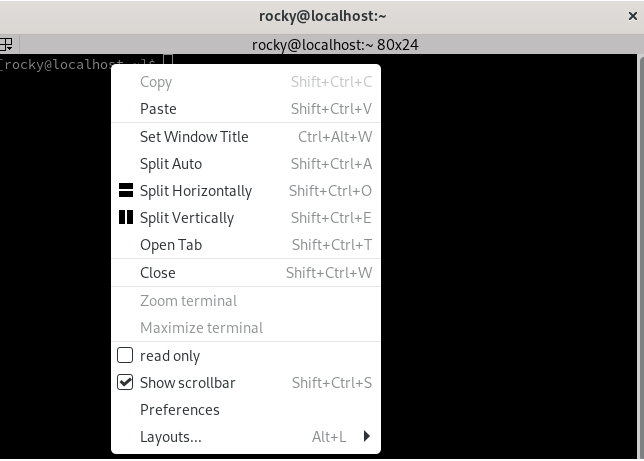Viewport: 644px width, 461px height.
Task: Uncheck the Show scrollbar checkbox
Action: 125,383
